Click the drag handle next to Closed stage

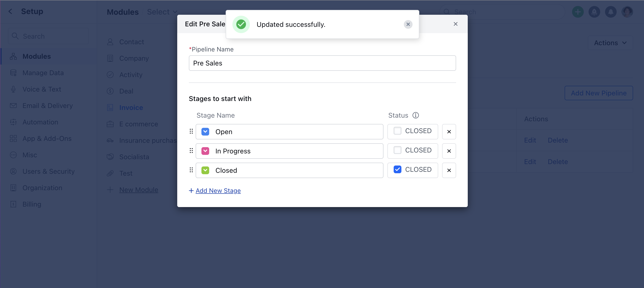[x=191, y=170]
